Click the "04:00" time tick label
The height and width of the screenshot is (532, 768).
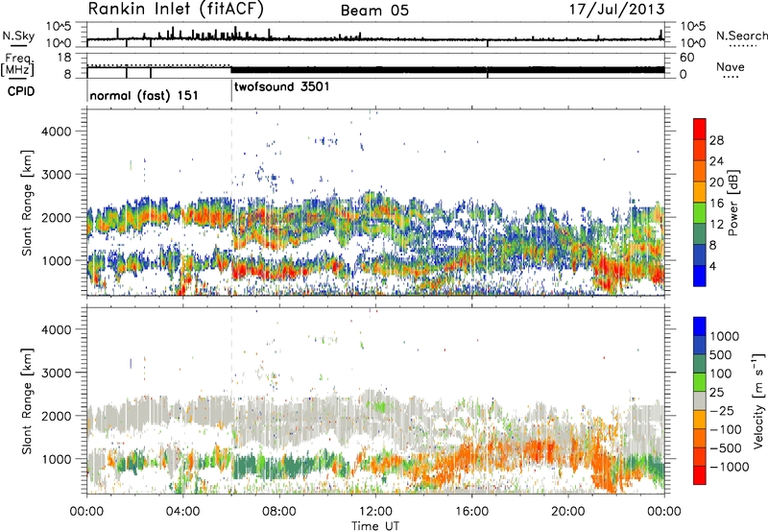click(182, 512)
